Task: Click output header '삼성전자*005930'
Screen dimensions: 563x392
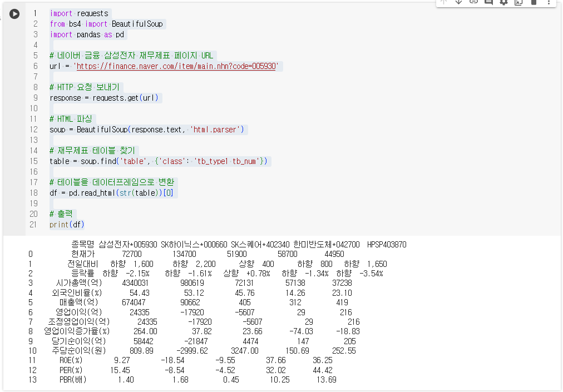Action: point(128,245)
